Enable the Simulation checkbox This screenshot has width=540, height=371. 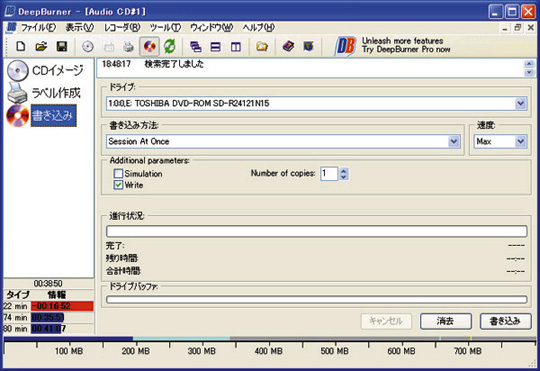pyautogui.click(x=118, y=173)
